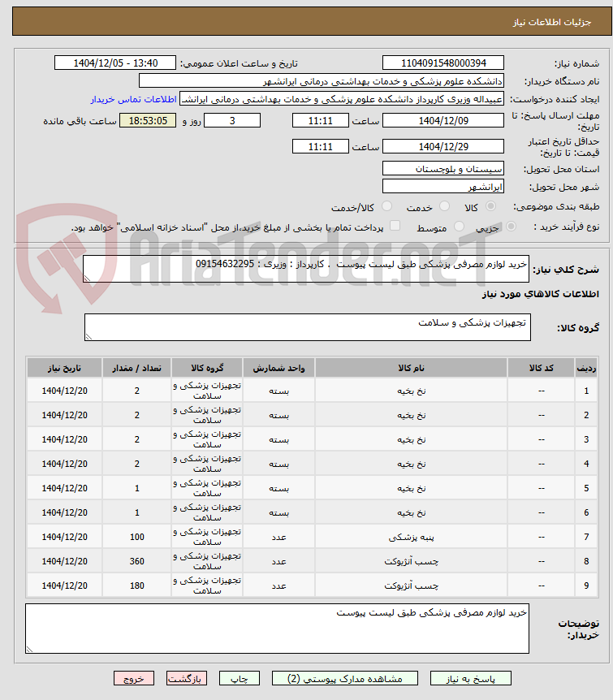Click the شرح کلی نیاز text area

click(306, 269)
